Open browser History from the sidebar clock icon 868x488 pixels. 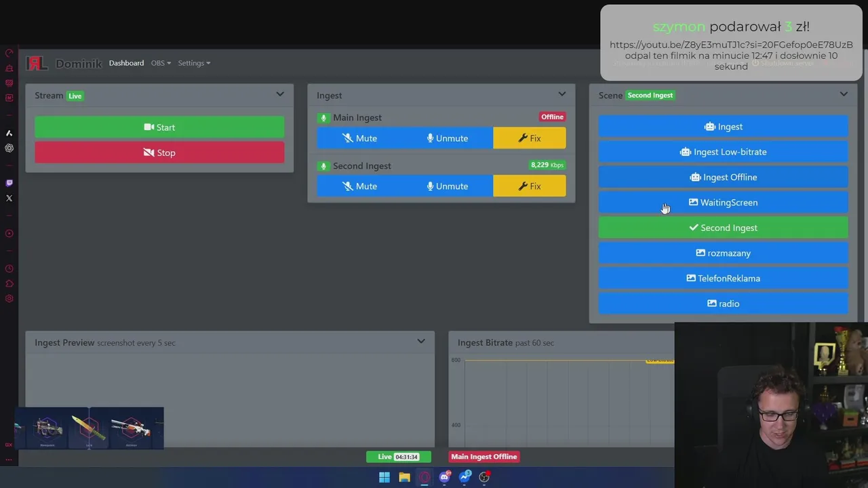9,268
